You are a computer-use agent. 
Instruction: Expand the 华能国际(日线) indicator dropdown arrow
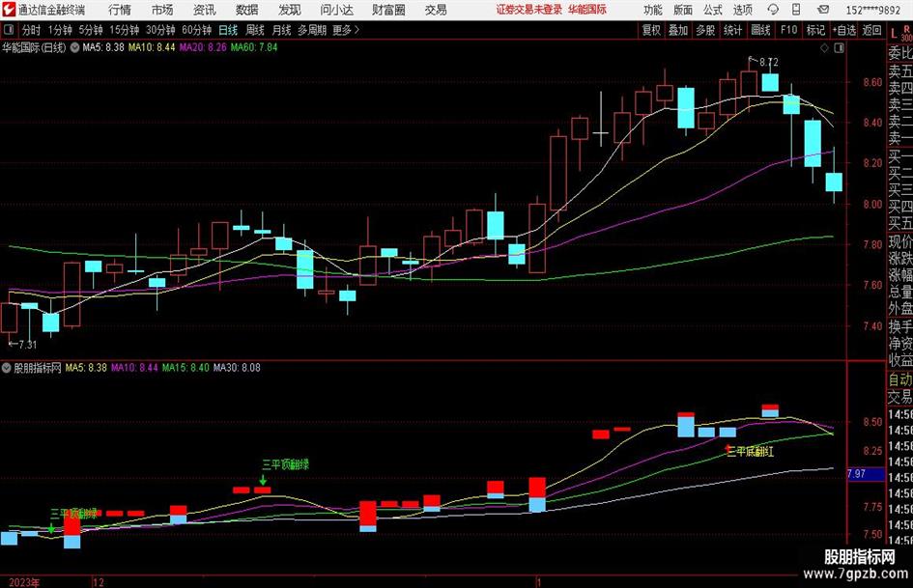[x=74, y=47]
